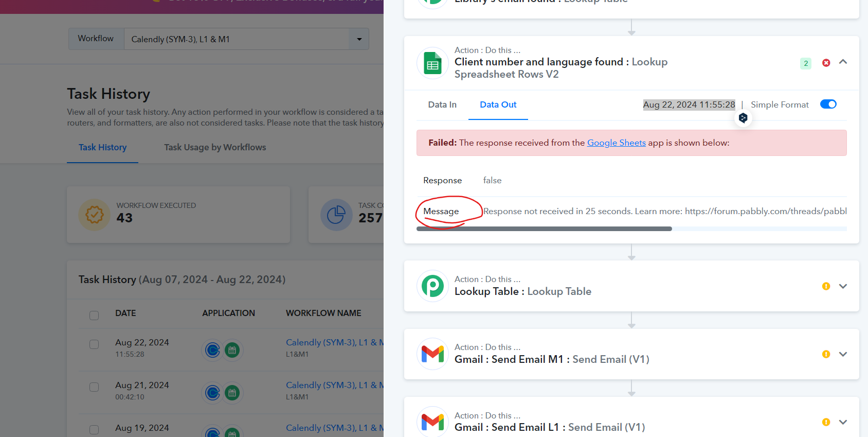Open the Calendly workflow link in the Aug 22 row

335,342
